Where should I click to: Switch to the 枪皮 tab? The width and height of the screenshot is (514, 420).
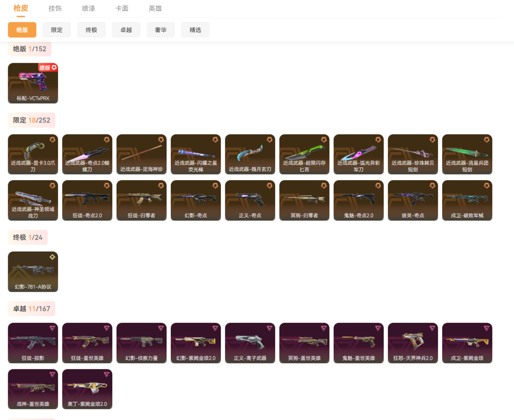point(20,8)
